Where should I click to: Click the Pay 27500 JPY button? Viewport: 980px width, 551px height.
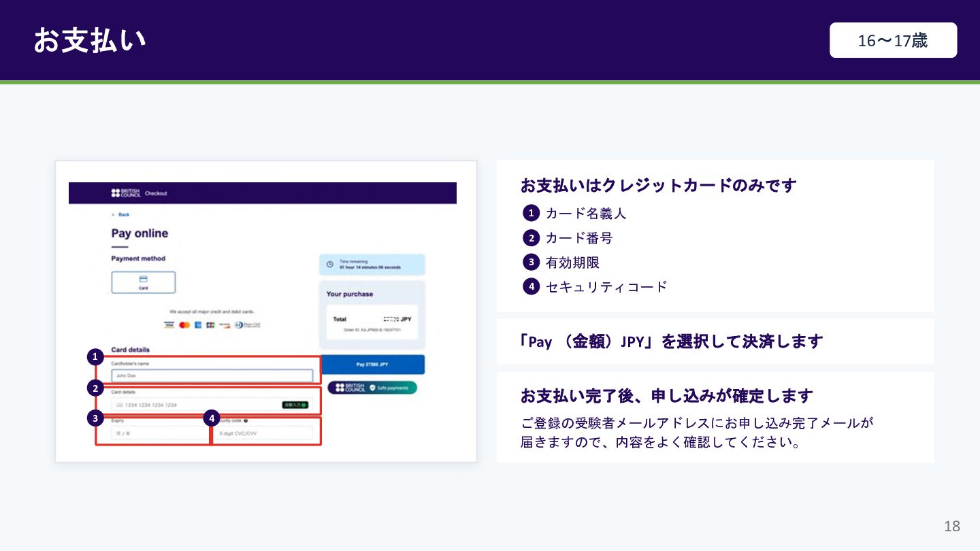pos(372,365)
